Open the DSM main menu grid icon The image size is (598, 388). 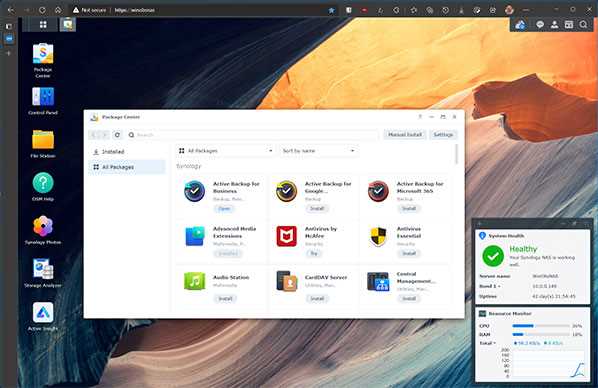(43, 24)
